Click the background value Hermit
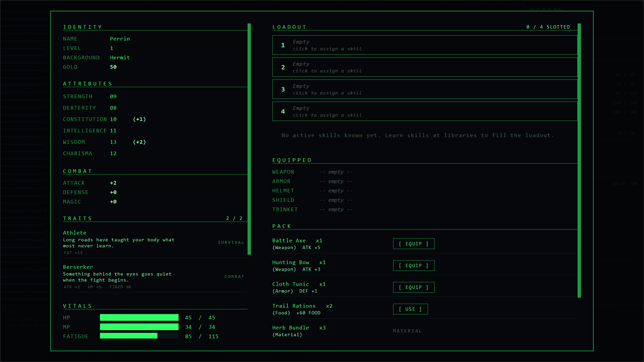This screenshot has width=644, height=362. (120, 58)
